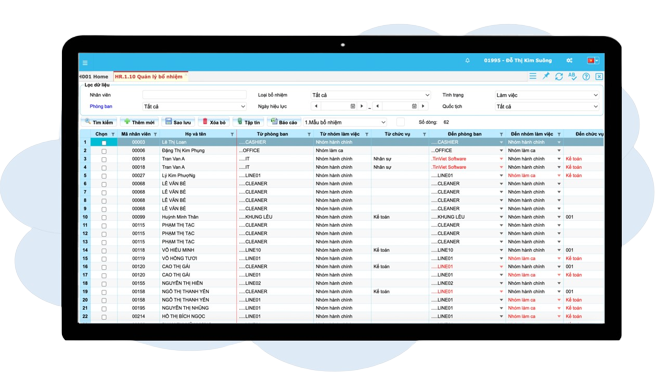Image resolution: width=666 pixels, height=375 pixels.
Task: Open the hamburger menu icon
Action: point(85,63)
